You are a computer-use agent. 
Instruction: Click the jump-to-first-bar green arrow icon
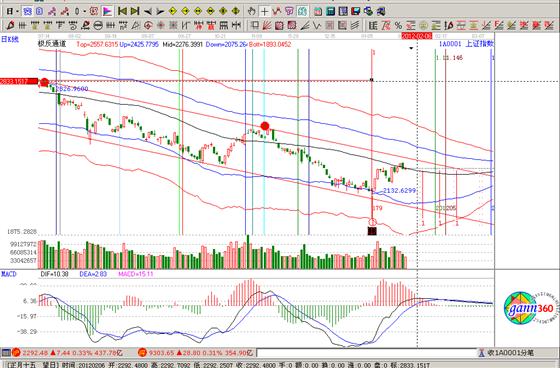(x=122, y=11)
